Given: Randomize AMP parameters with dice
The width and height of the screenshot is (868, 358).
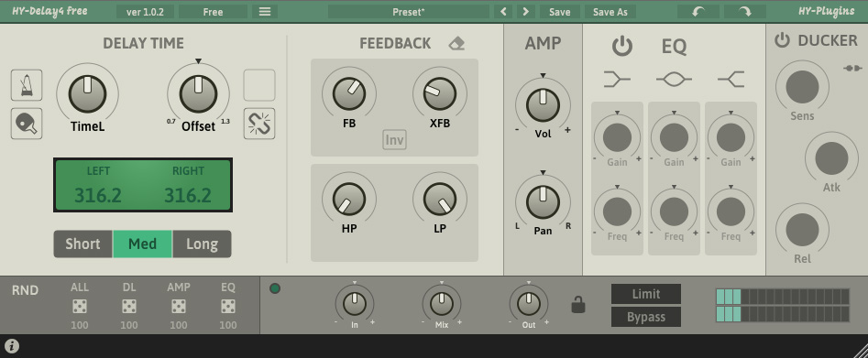Looking at the screenshot, I should click(178, 306).
